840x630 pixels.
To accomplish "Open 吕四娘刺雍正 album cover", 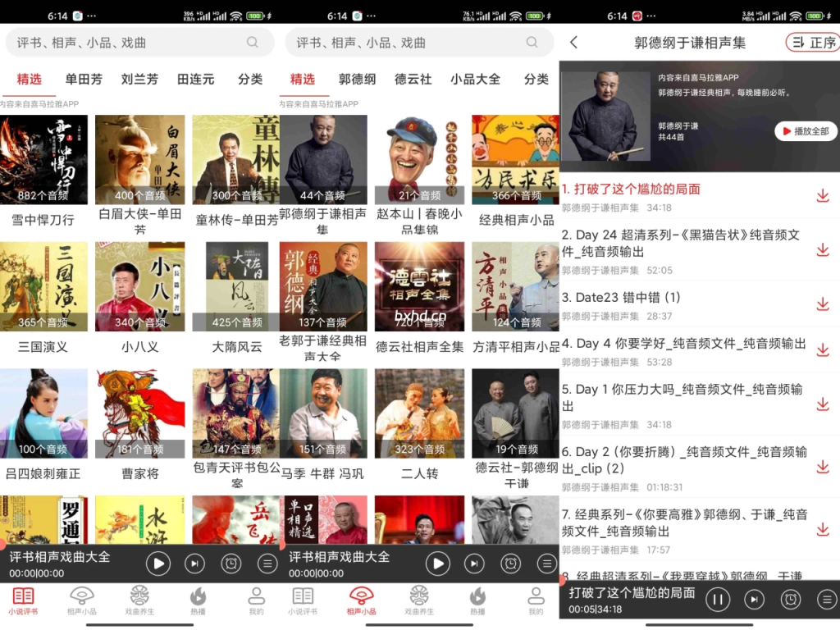I will [x=43, y=413].
